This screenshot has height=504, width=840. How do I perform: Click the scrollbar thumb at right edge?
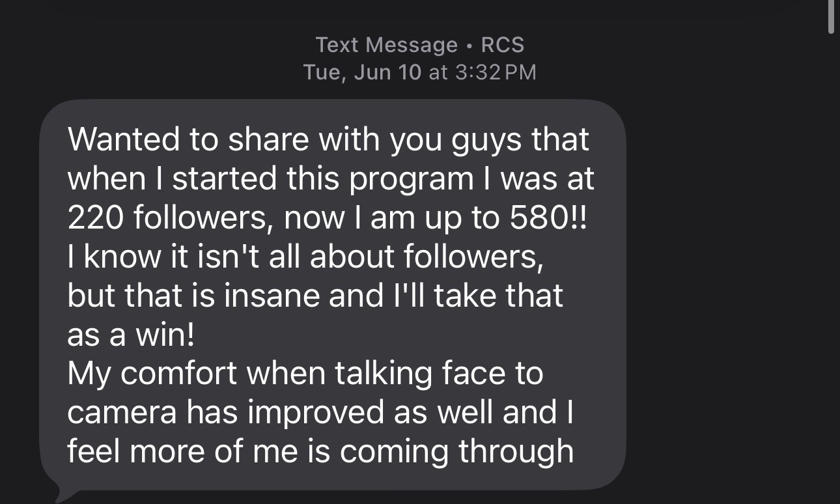[x=830, y=16]
